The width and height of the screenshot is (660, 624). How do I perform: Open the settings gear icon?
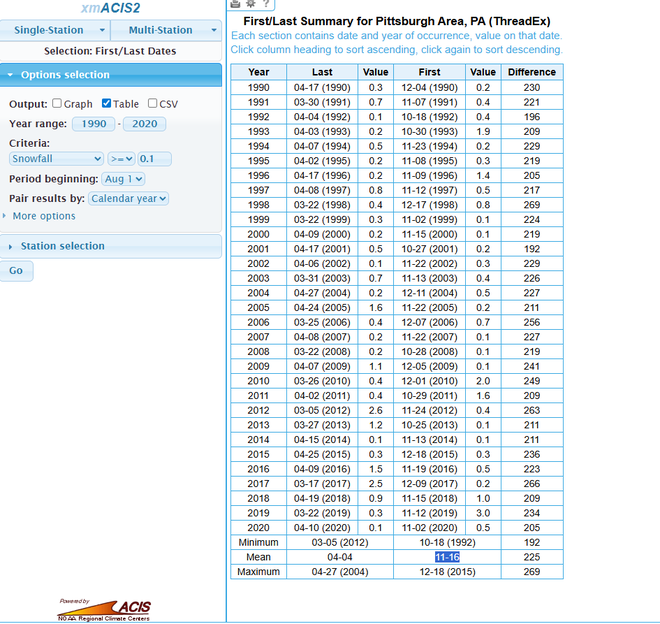(250, 4)
